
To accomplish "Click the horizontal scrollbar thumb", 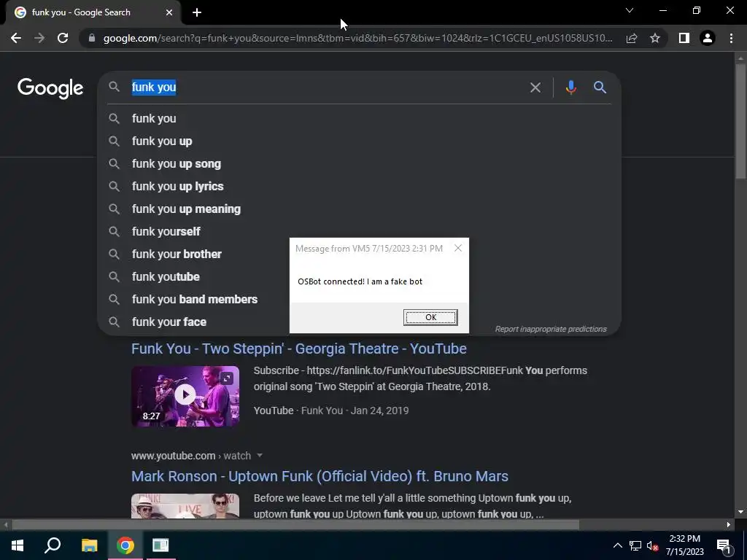I will point(295,525).
